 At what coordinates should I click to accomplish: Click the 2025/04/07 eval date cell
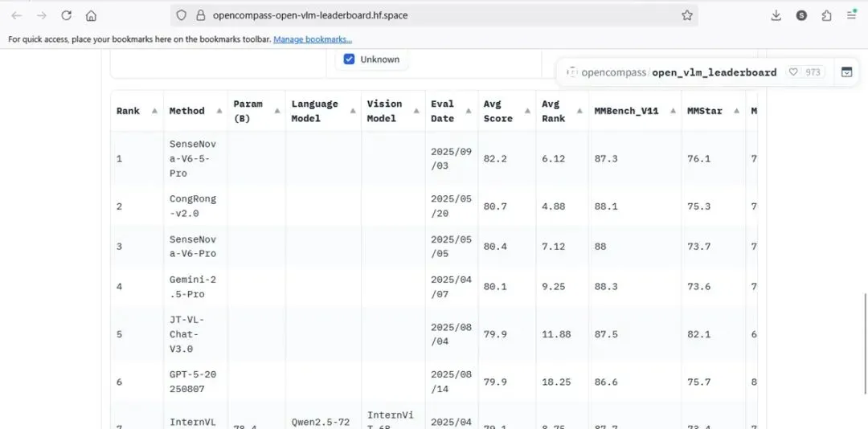click(452, 287)
